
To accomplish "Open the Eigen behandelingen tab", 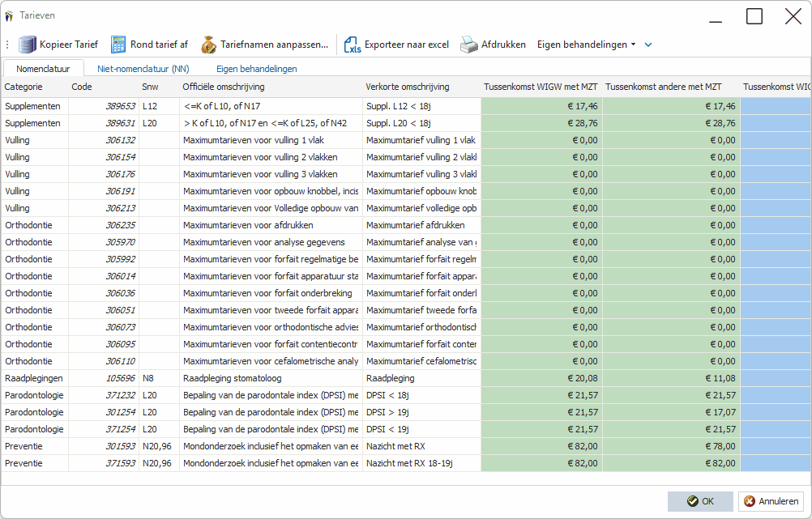I will click(256, 69).
